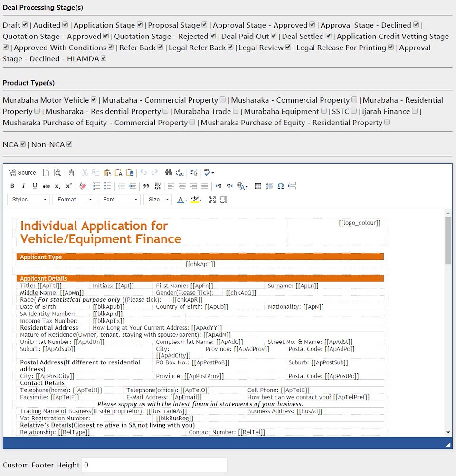The height and width of the screenshot is (476, 456).
Task: Toggle the Deal Paid Out checkbox
Action: tap(274, 36)
